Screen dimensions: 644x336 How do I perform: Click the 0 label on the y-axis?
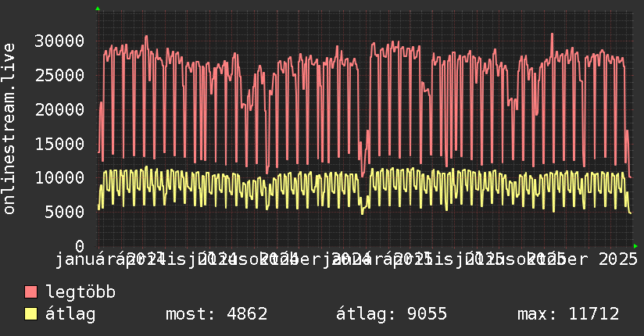click(x=79, y=246)
